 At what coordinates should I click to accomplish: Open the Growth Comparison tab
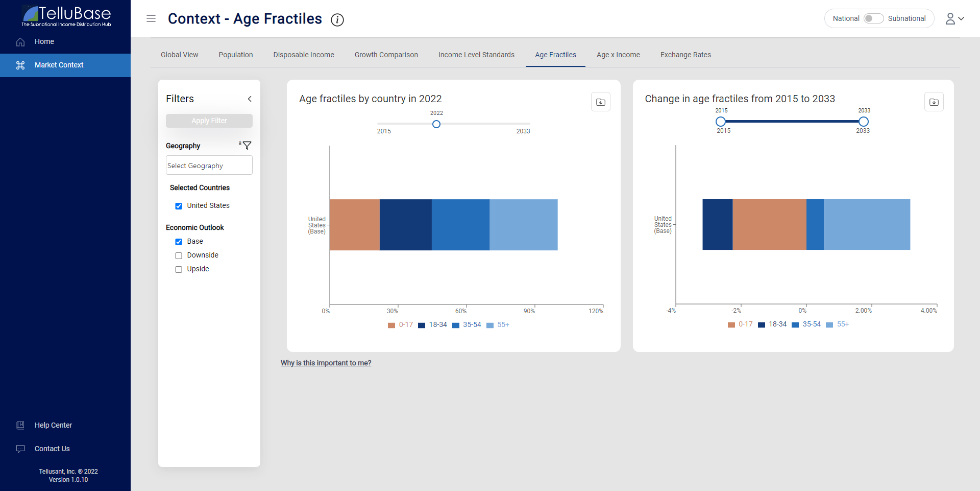tap(386, 55)
